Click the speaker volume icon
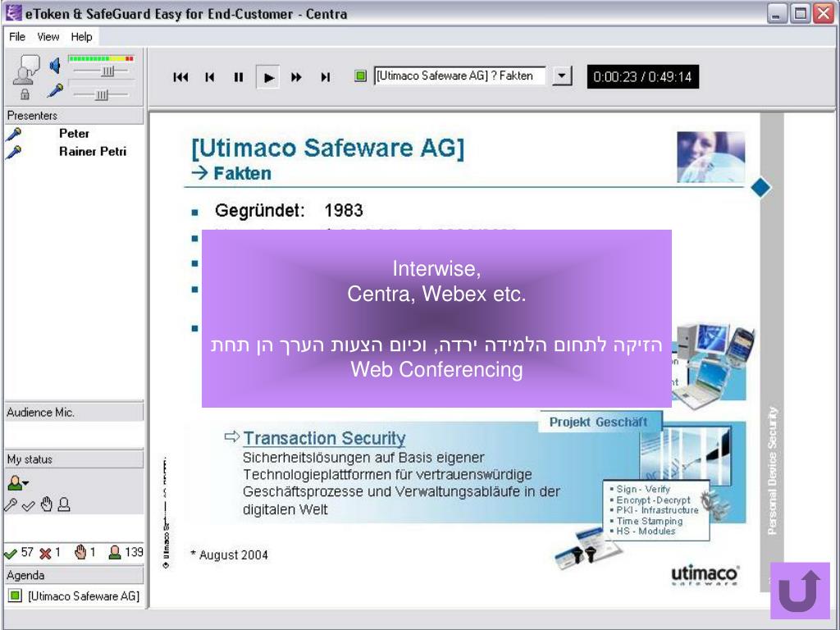Viewport: 840px width, 630px height. [55, 66]
